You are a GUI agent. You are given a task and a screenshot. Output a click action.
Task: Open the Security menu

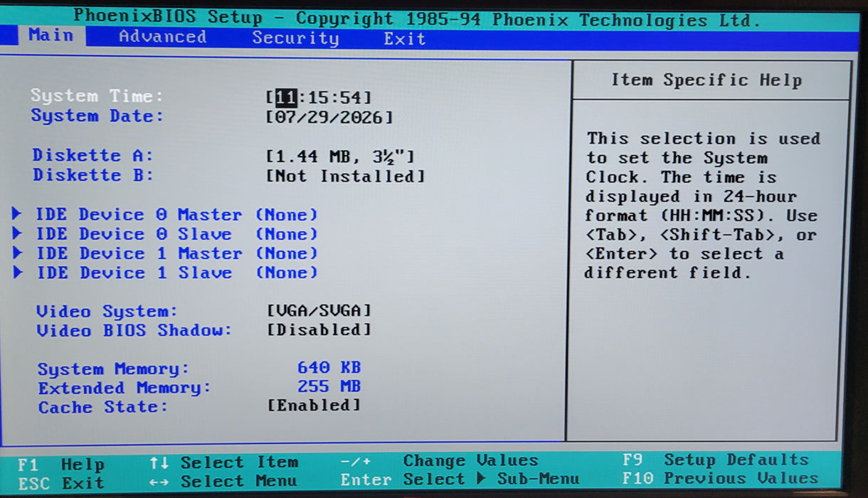[x=295, y=38]
